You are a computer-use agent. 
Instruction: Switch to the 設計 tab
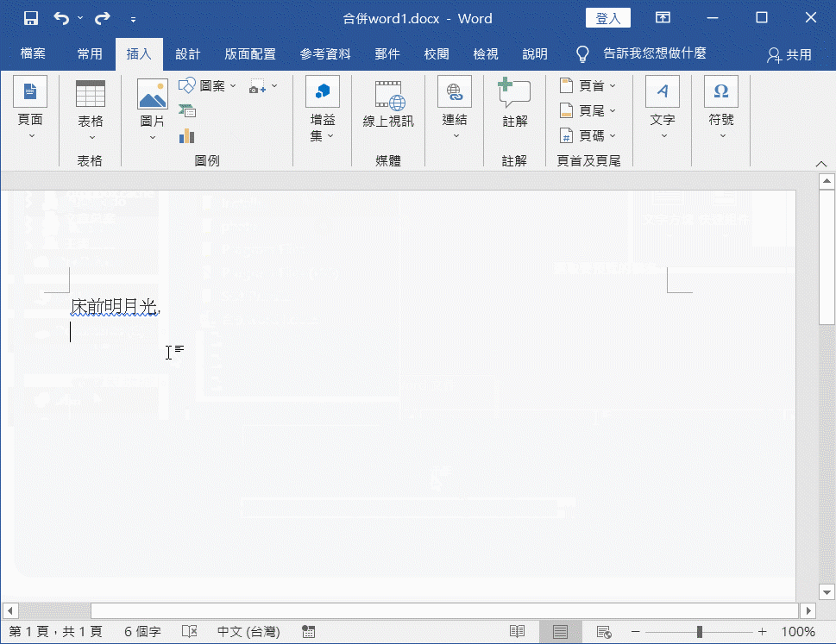point(187,54)
